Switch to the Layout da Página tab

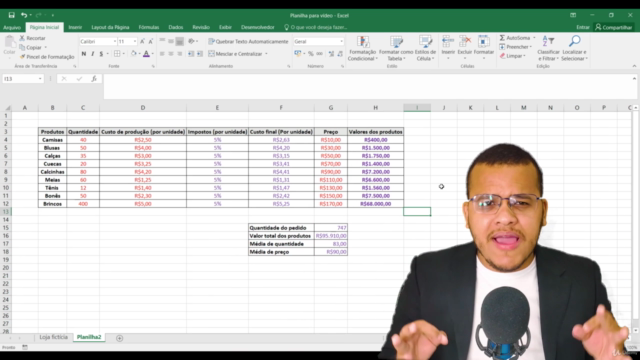coord(110,27)
